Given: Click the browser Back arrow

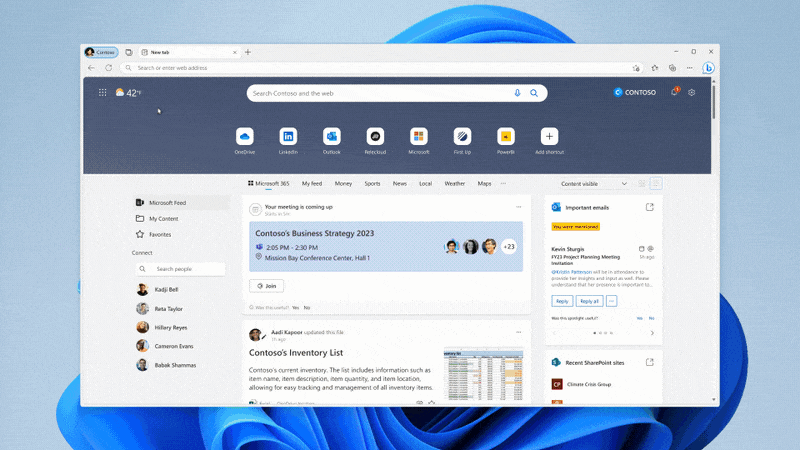Looking at the screenshot, I should [91, 68].
